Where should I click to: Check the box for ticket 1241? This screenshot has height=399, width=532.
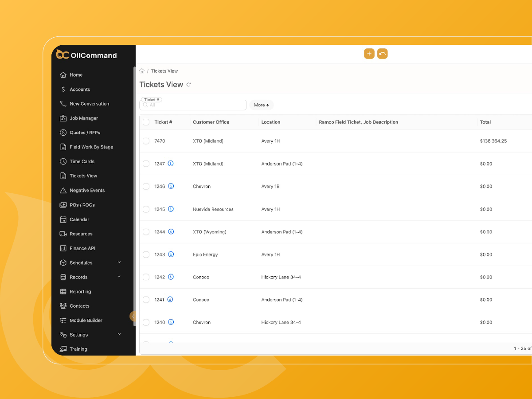click(146, 300)
